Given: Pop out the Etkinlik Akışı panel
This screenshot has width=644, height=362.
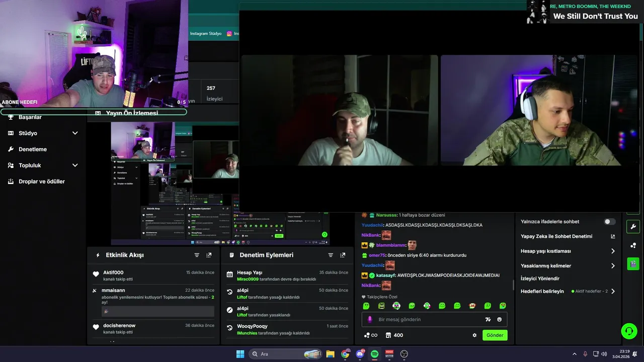Looking at the screenshot, I should [x=209, y=255].
